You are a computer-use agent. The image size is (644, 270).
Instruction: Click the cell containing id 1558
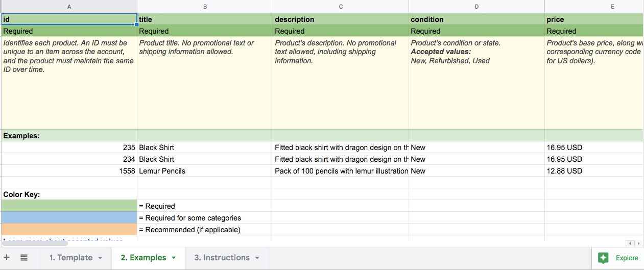pos(69,171)
